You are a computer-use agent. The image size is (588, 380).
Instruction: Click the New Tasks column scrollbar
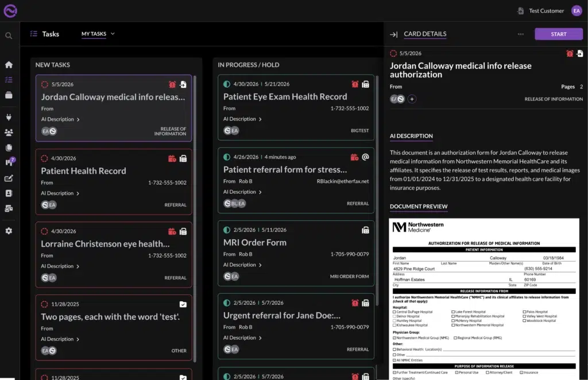[194, 218]
